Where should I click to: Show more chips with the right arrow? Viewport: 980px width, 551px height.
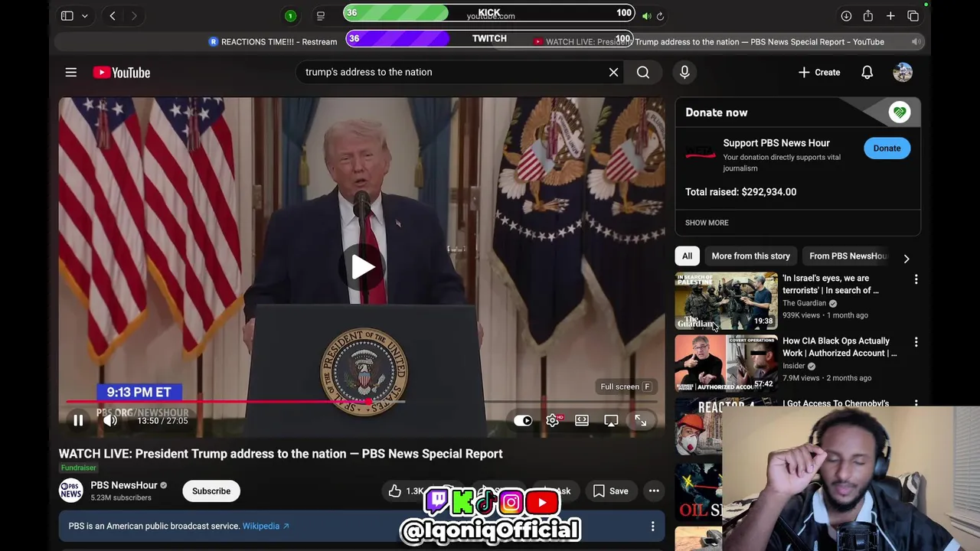coord(906,259)
